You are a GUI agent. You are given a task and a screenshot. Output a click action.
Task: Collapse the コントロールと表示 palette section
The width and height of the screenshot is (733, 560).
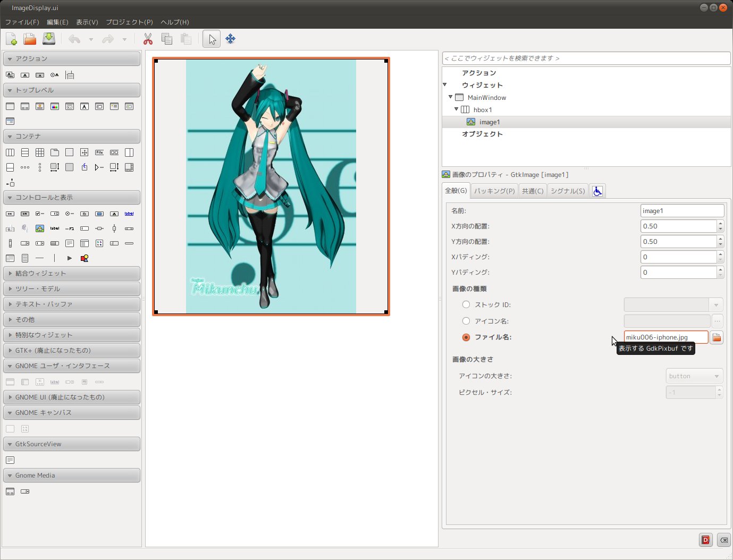(x=72, y=198)
